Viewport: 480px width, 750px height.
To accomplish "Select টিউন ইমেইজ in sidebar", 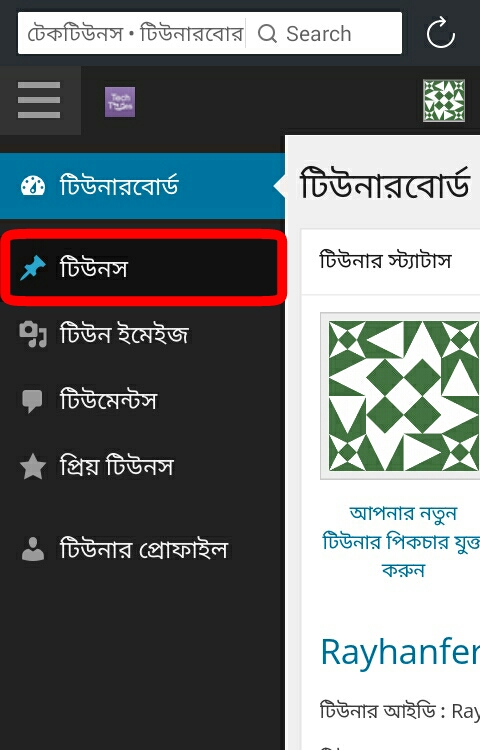I will tap(142, 334).
